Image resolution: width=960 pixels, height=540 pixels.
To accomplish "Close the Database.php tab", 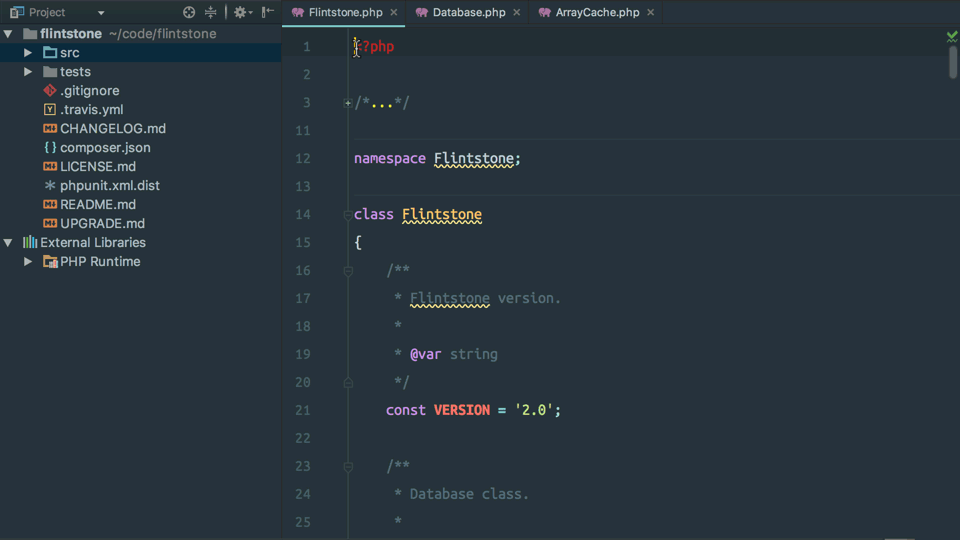I will point(517,12).
